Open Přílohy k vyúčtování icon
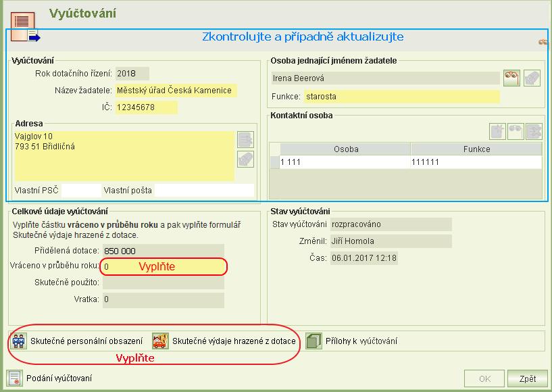This screenshot has height=392, width=552. tap(313, 341)
